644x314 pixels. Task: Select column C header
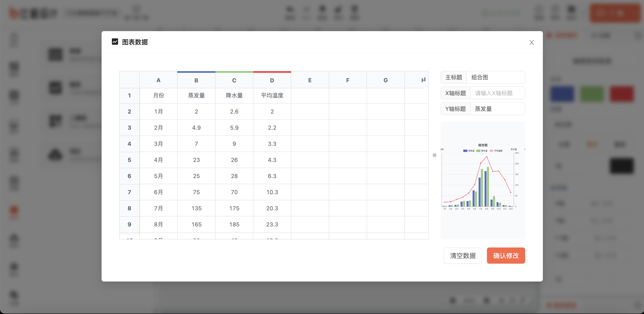pos(234,80)
